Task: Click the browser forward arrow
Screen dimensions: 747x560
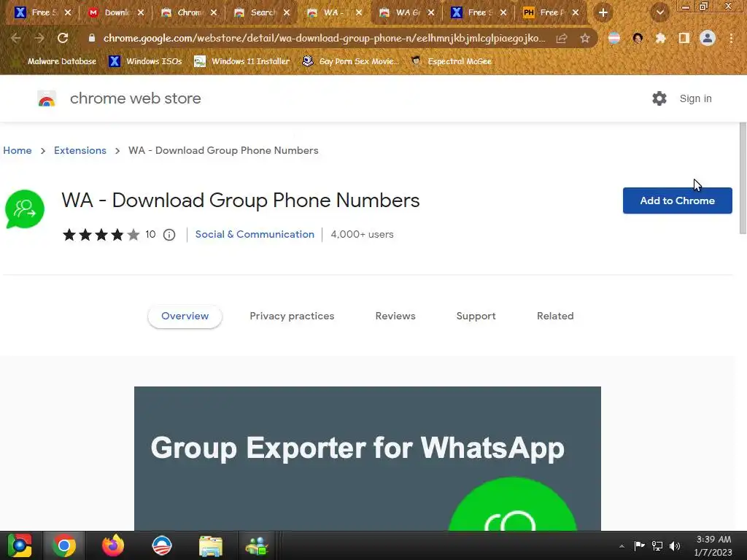Action: 39,38
